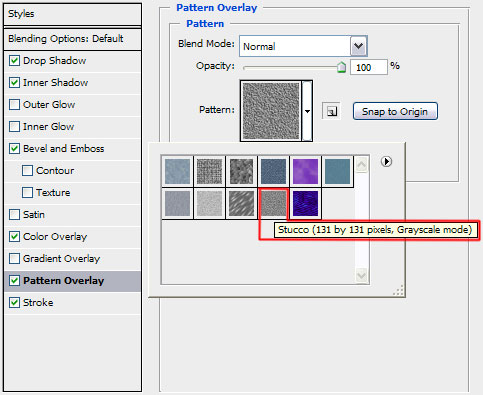The width and height of the screenshot is (483, 395).
Task: Open Bevel and Emboss settings
Action: 64,149
